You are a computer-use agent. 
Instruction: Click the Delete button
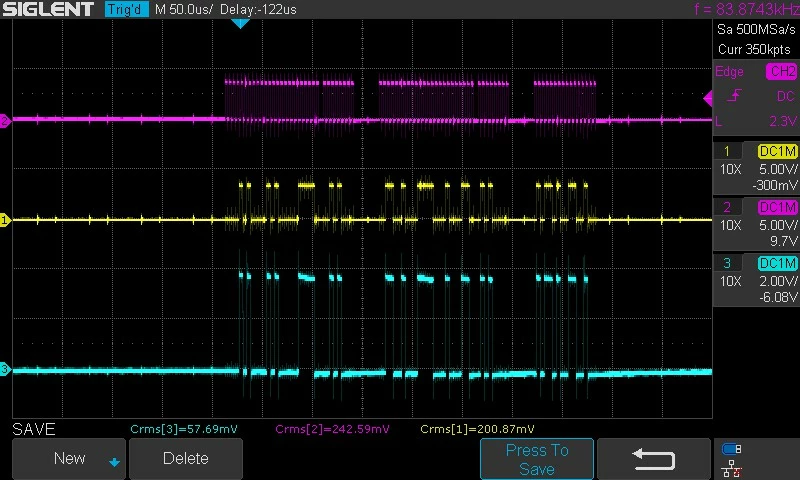[186, 459]
